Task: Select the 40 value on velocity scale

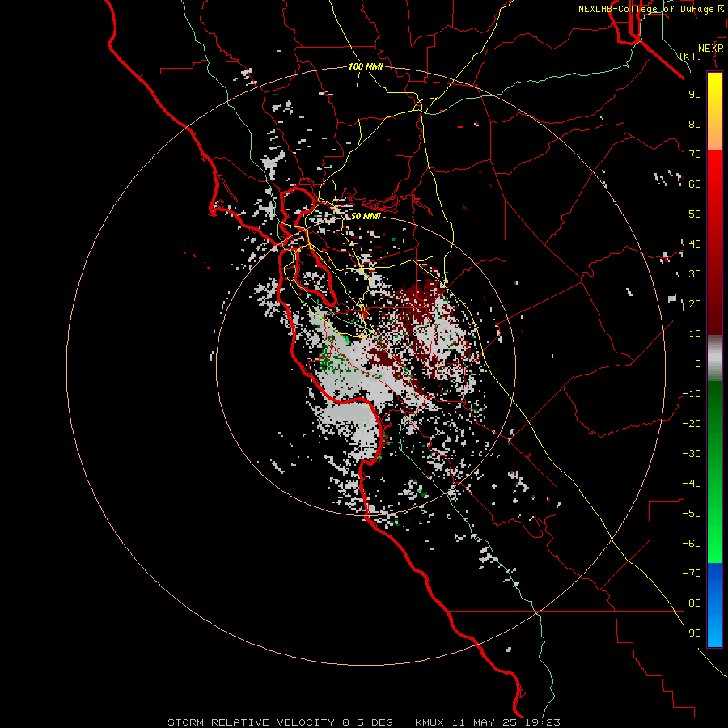Action: [x=695, y=243]
